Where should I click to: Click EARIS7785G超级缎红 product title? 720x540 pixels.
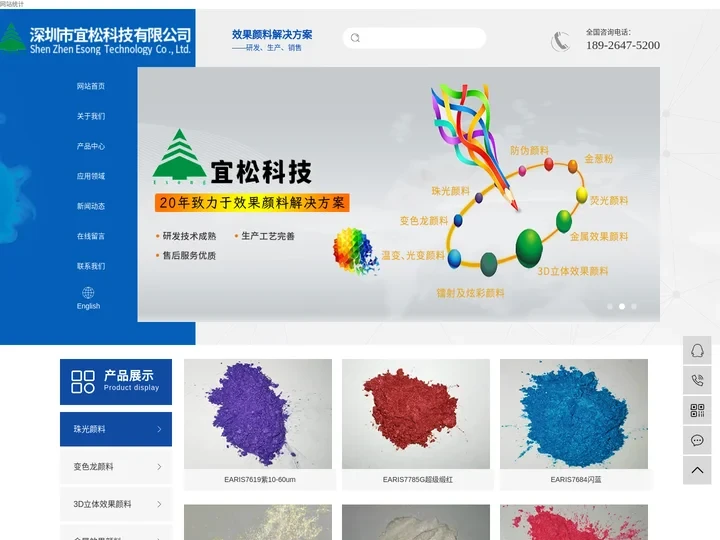418,479
